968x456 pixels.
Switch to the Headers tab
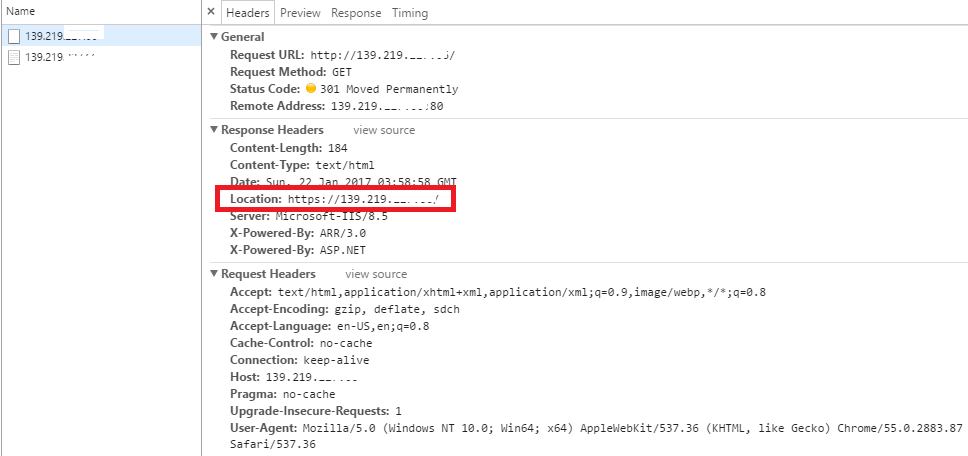pyautogui.click(x=247, y=13)
